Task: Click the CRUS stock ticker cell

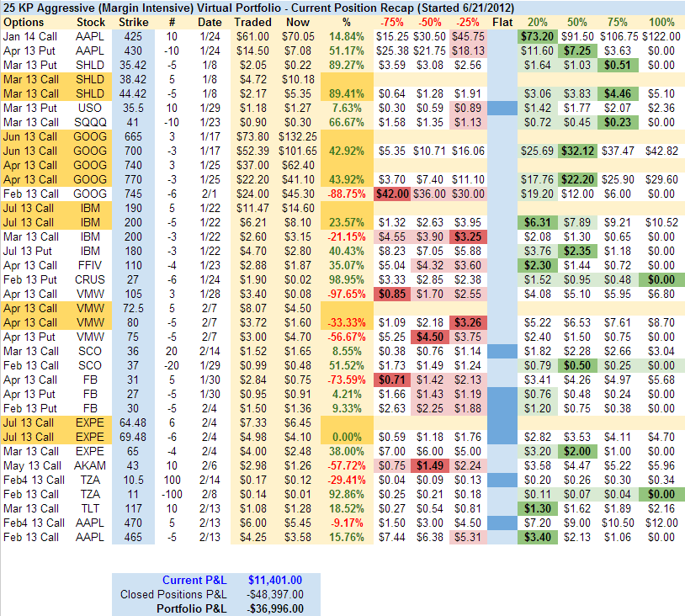Action: 89,279
